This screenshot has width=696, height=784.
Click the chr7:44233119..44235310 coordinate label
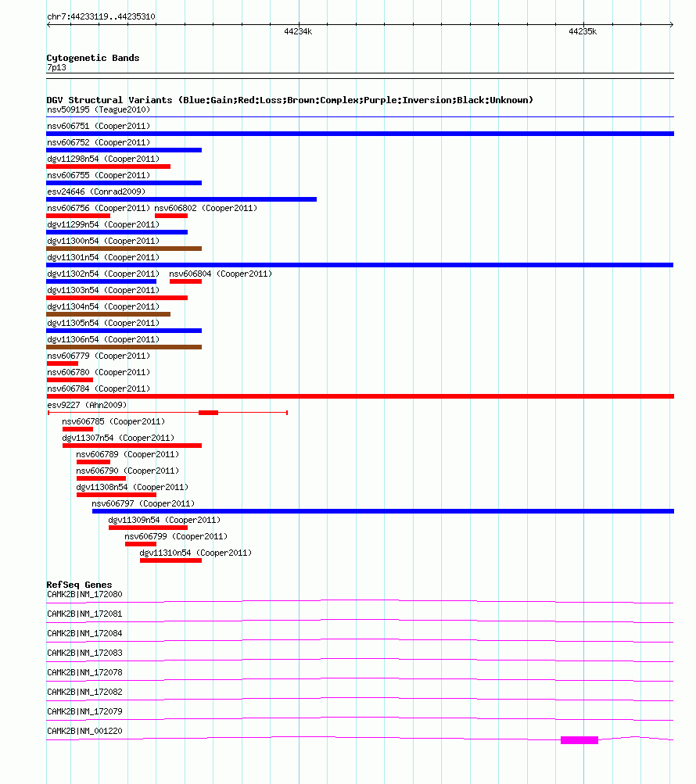101,16
